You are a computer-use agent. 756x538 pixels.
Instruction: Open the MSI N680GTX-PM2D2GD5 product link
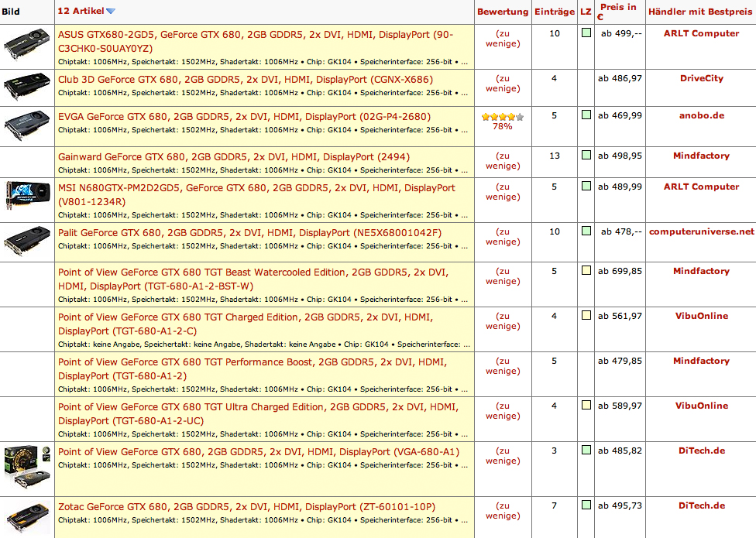[x=256, y=194]
